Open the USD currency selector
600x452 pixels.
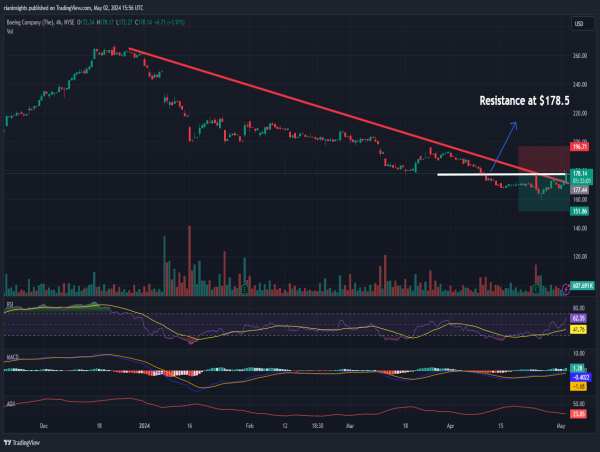[582, 24]
